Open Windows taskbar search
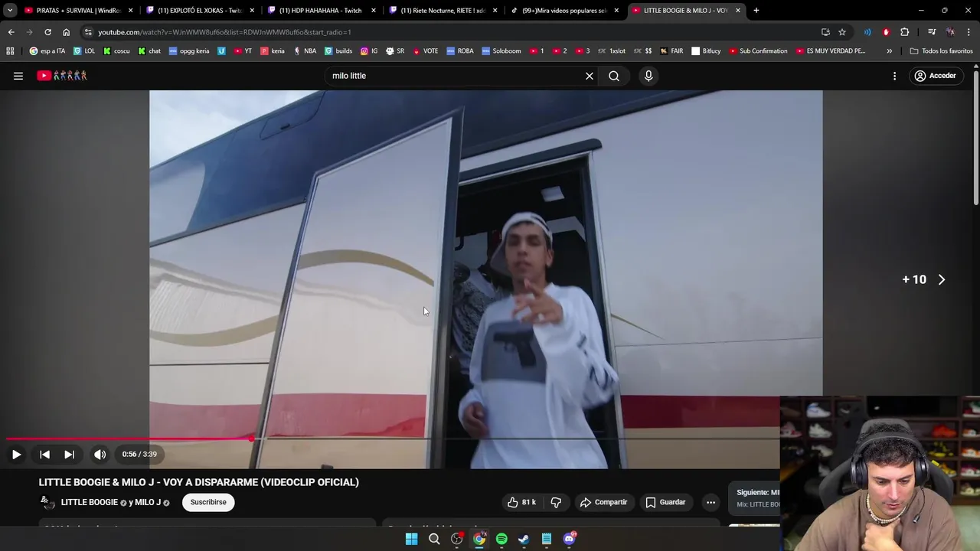 434,539
